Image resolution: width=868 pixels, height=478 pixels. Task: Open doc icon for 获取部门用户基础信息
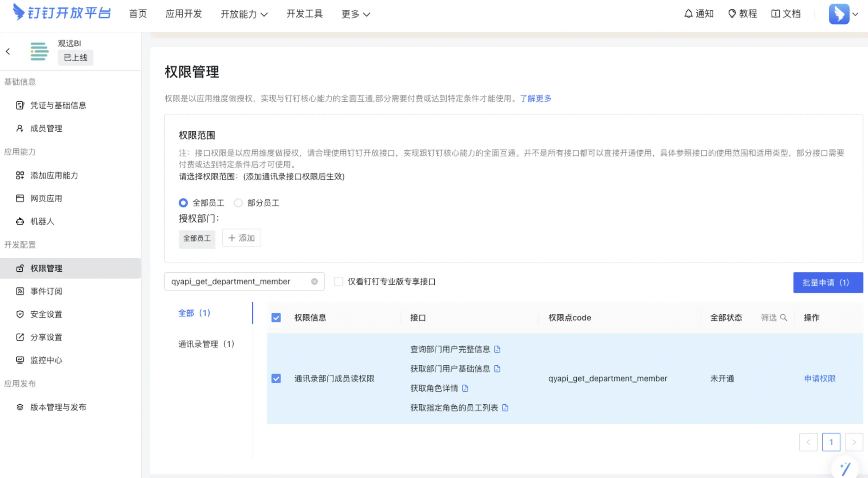pos(497,369)
